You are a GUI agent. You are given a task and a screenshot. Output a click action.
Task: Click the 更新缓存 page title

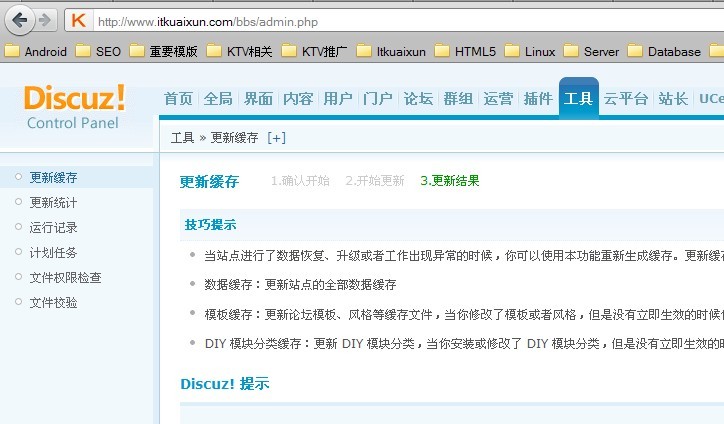pos(209,182)
